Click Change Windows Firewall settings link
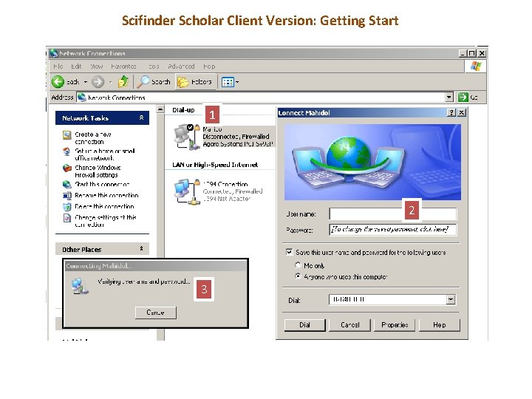Screen dimensions: 532x399 pos(98,171)
